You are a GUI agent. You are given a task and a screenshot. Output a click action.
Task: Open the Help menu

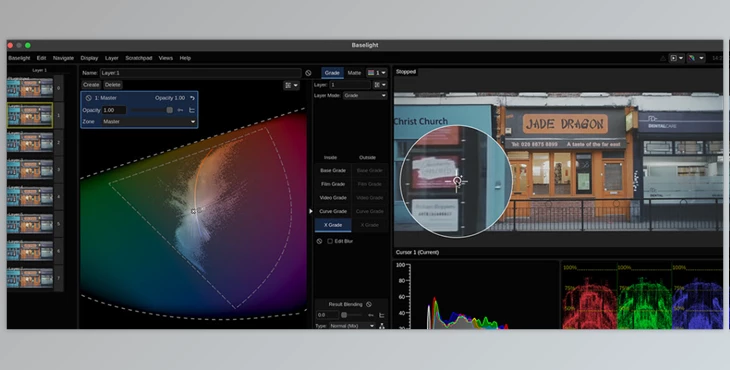pos(185,58)
